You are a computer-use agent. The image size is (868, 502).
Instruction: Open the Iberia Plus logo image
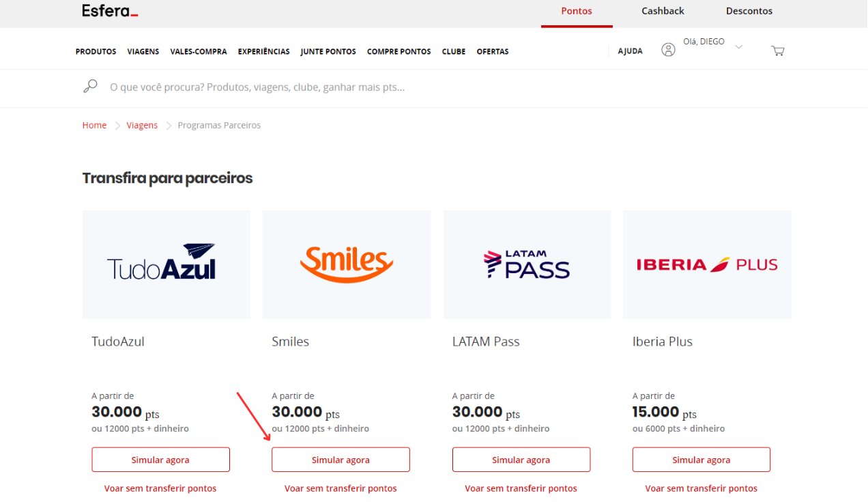pyautogui.click(x=707, y=264)
